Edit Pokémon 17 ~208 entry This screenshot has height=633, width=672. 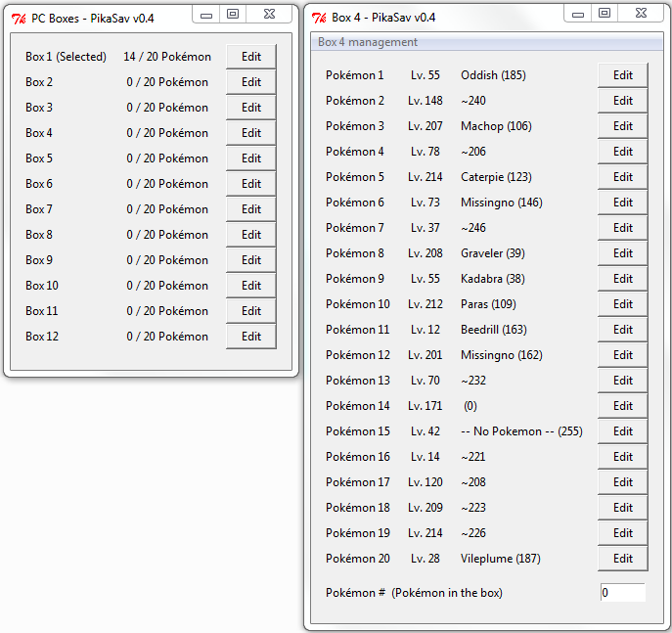coord(623,482)
